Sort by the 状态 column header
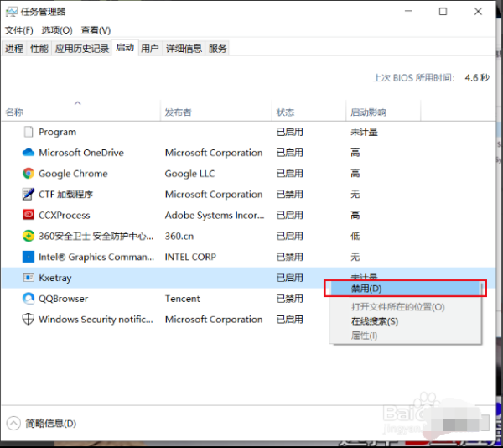 285,112
